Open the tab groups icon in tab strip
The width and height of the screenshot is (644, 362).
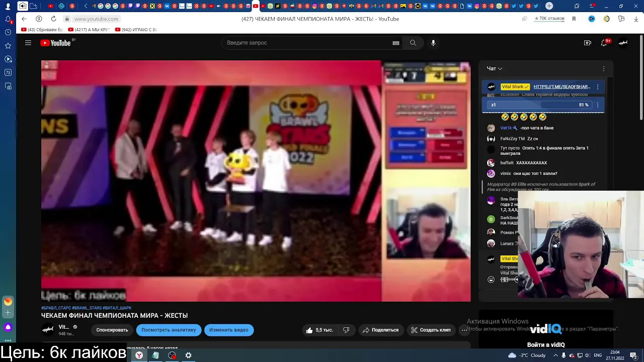click(x=33, y=6)
